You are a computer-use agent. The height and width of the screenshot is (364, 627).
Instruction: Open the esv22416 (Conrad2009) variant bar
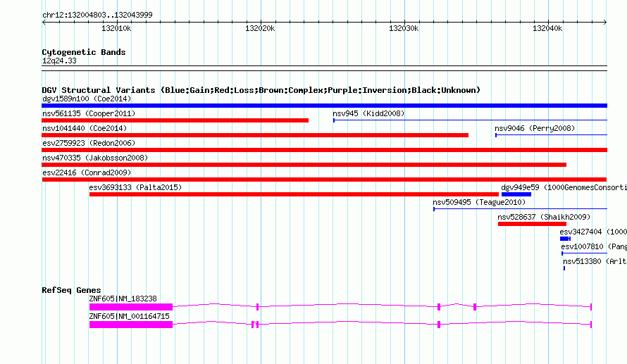click(324, 180)
